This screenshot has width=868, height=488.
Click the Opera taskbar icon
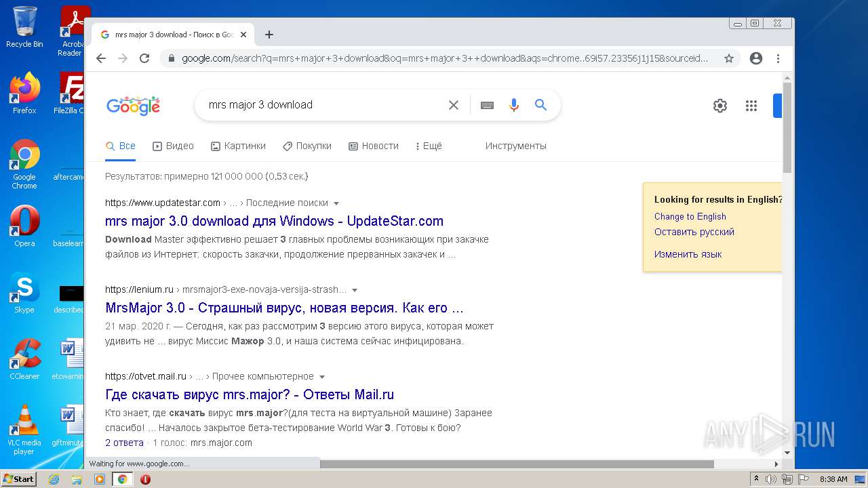pos(145,479)
